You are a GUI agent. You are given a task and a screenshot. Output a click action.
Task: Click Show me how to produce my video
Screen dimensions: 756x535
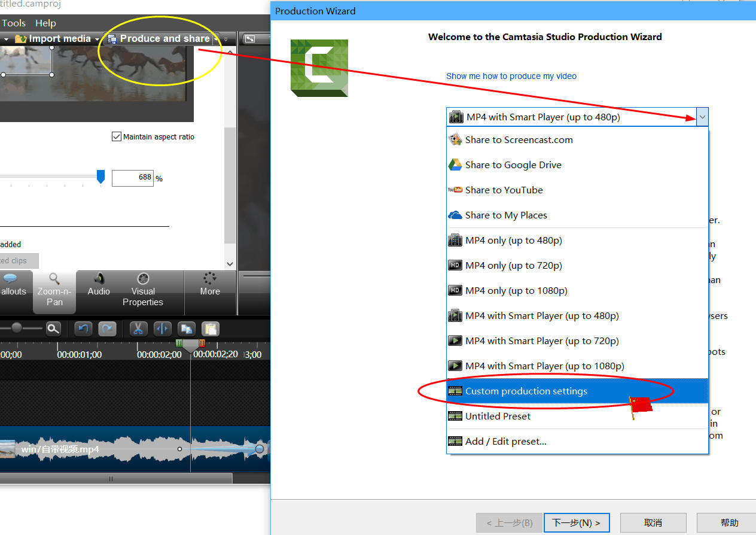[511, 76]
